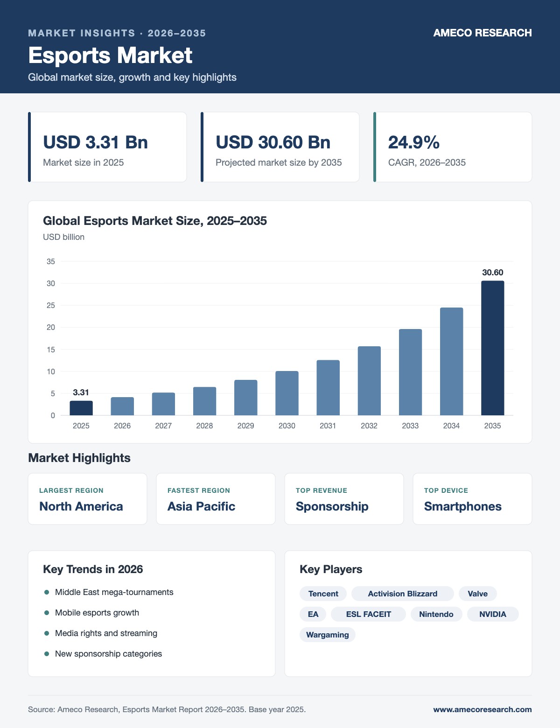Click the 2033 bar in the chart

click(x=410, y=372)
